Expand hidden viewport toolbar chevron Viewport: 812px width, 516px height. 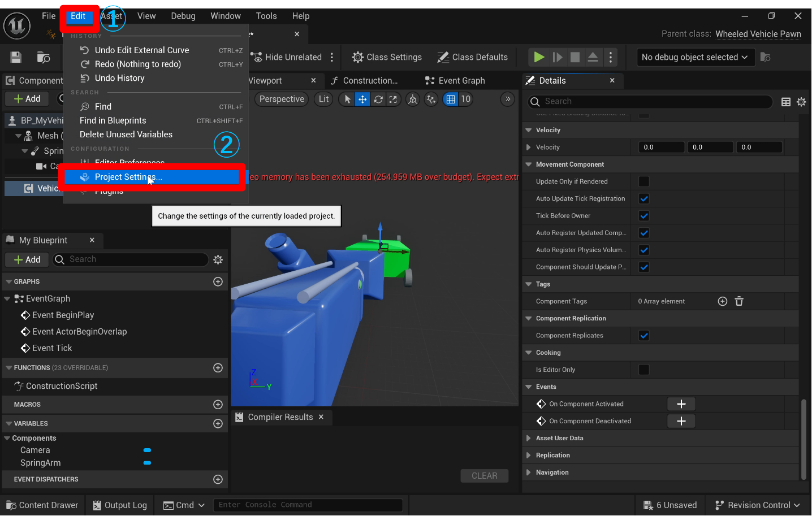pyautogui.click(x=508, y=99)
